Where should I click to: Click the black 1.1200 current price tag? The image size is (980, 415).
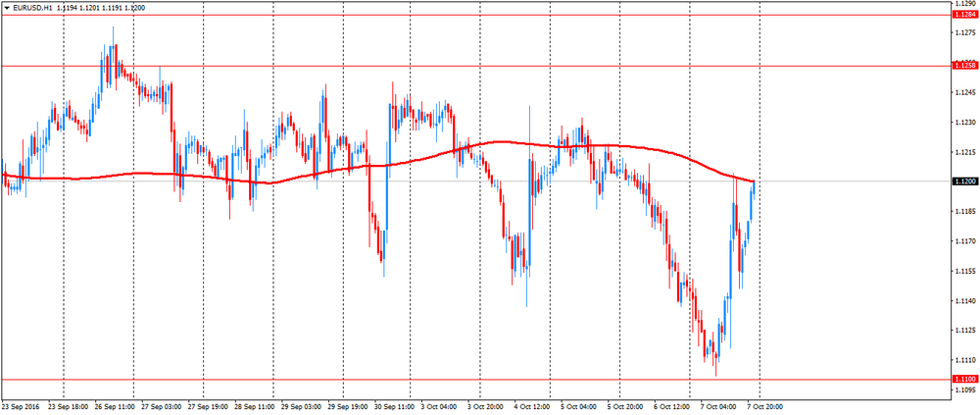point(963,182)
